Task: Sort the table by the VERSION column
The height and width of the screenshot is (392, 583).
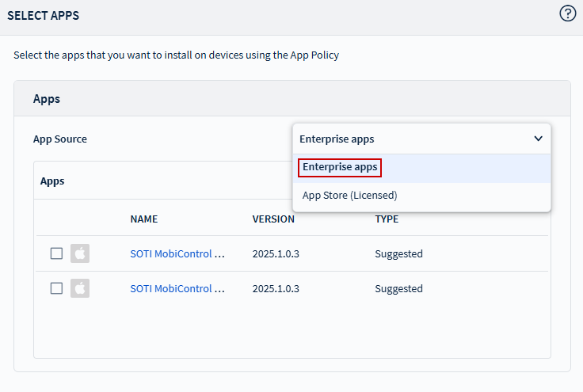Action: tap(273, 219)
